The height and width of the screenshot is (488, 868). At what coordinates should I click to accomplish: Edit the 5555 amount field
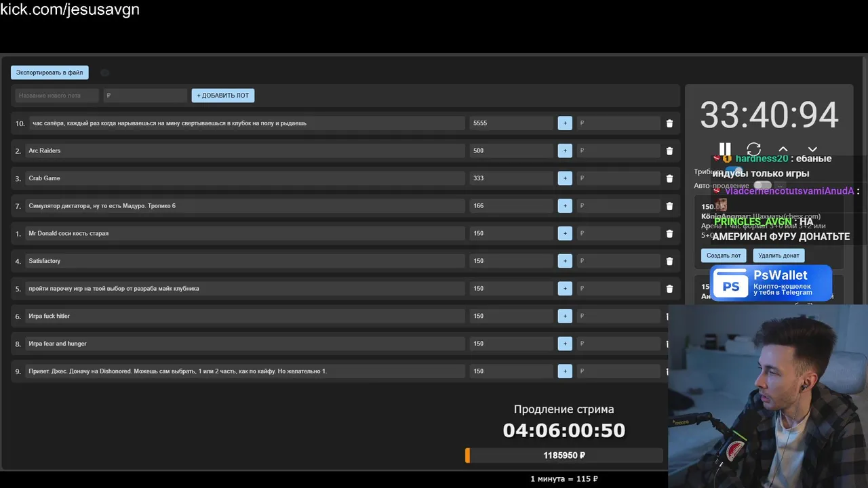pos(511,123)
